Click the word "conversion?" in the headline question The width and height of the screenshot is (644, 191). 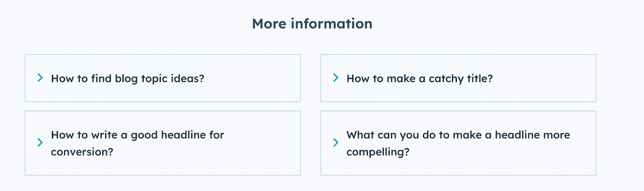[82, 152]
